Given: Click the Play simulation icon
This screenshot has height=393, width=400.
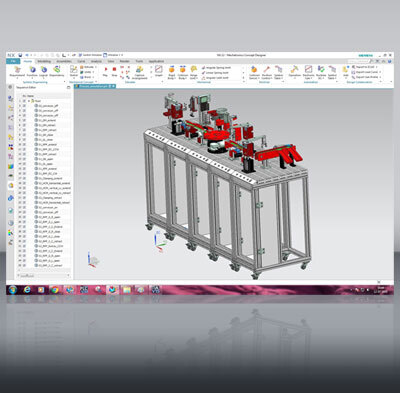Looking at the screenshot, I should [105, 70].
